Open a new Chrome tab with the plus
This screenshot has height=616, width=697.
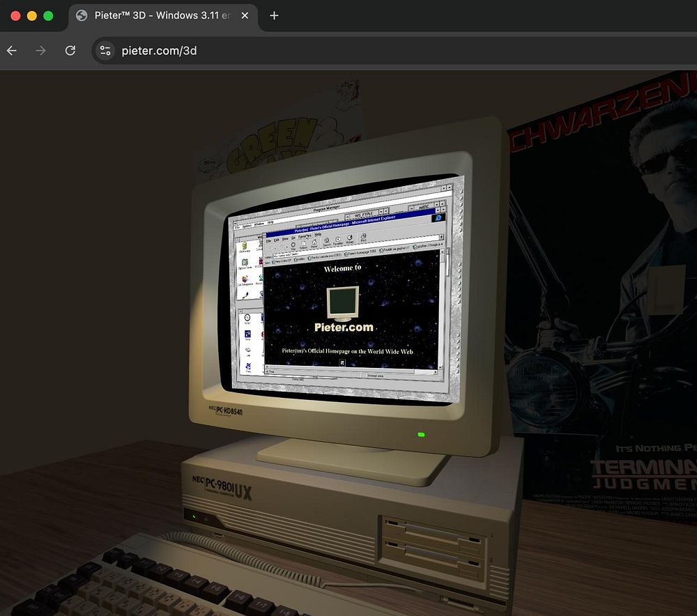pos(274,15)
